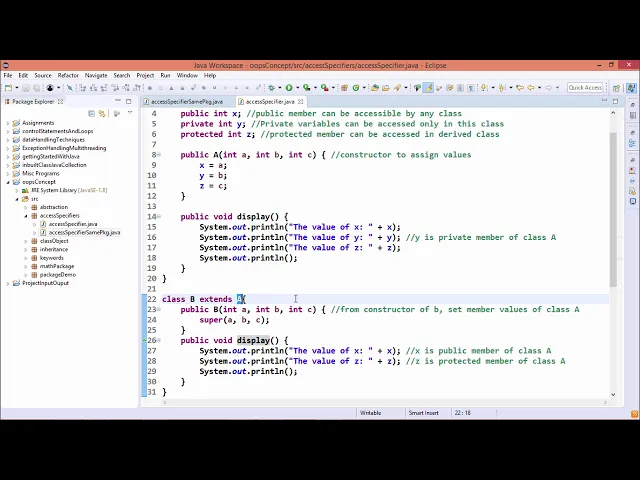Click the Open Perspective icon
The width and height of the screenshot is (640, 480).
click(x=616, y=88)
